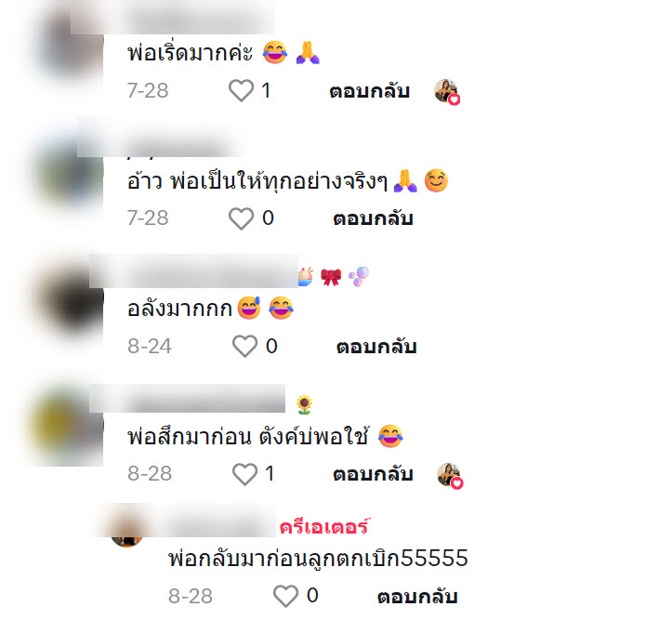The image size is (672, 620).
Task: Reply to the อลังมากกก comment
Action: (x=376, y=347)
